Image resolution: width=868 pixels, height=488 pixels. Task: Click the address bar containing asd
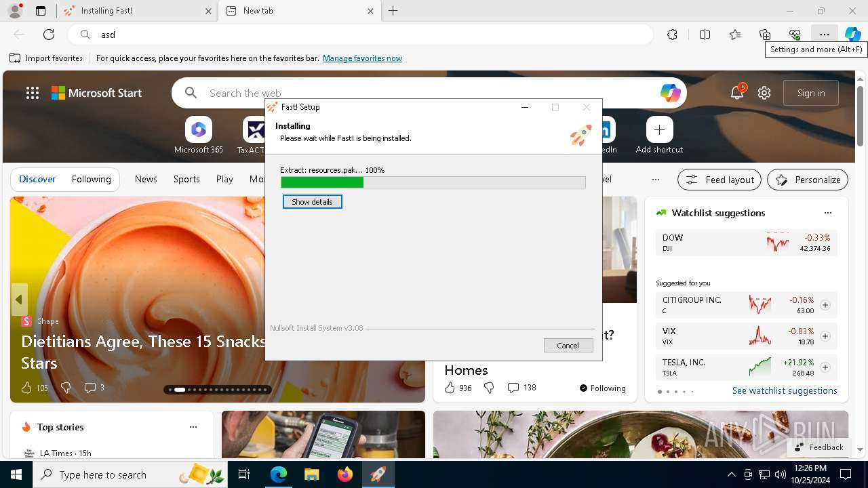tap(361, 35)
